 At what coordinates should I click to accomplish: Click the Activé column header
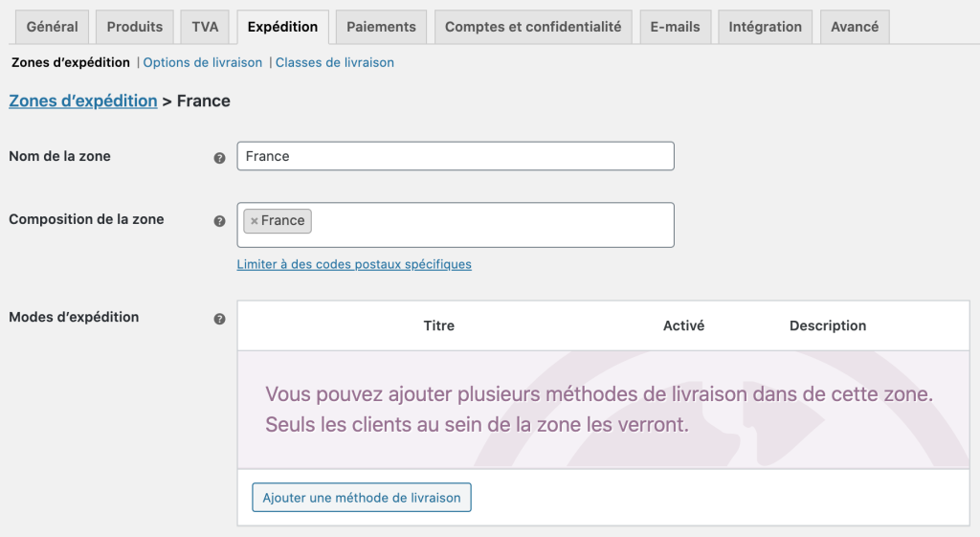coord(683,325)
